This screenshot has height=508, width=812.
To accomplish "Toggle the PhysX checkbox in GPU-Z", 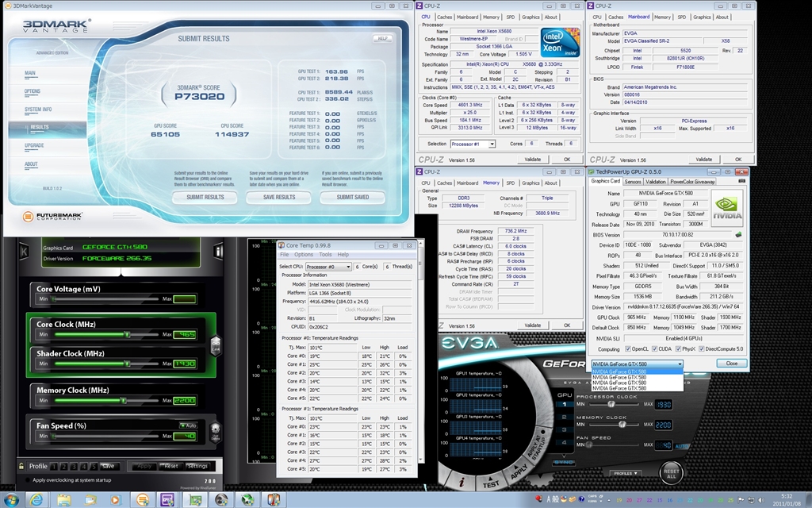I will click(678, 349).
